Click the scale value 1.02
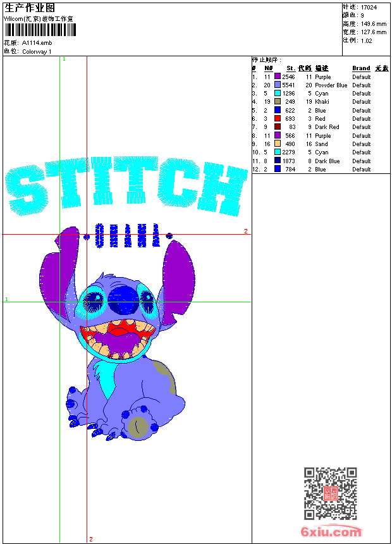The width and height of the screenshot is (392, 544). (x=366, y=41)
